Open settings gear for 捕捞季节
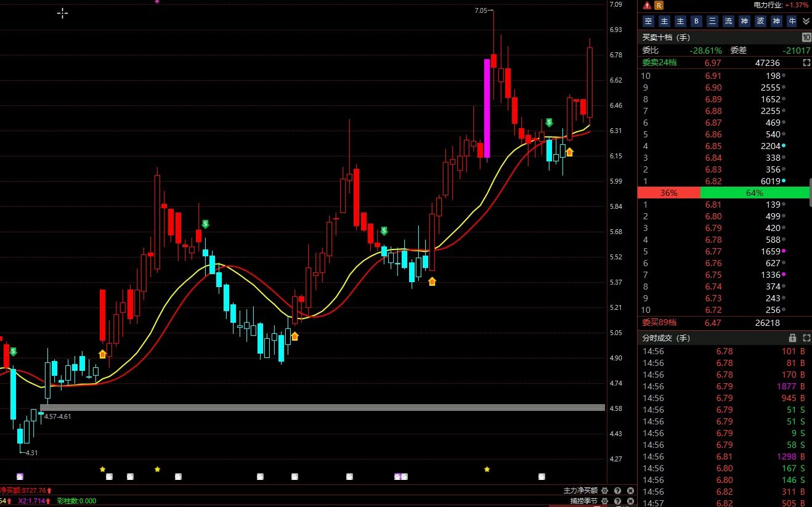 tap(605, 501)
